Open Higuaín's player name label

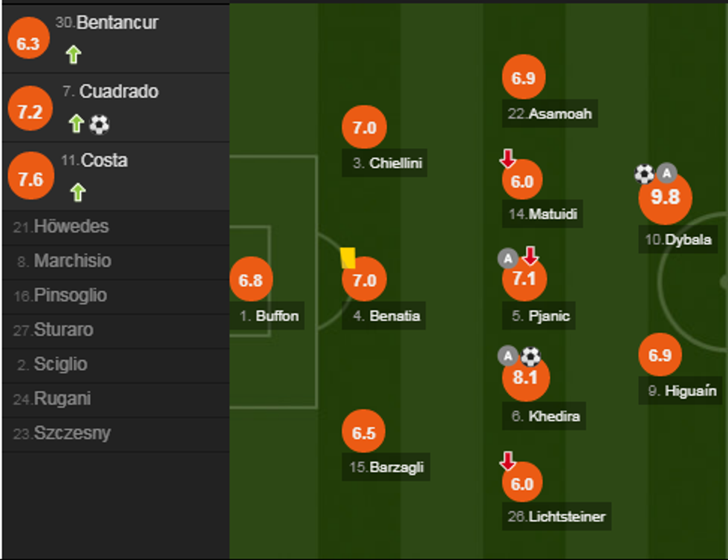point(690,390)
